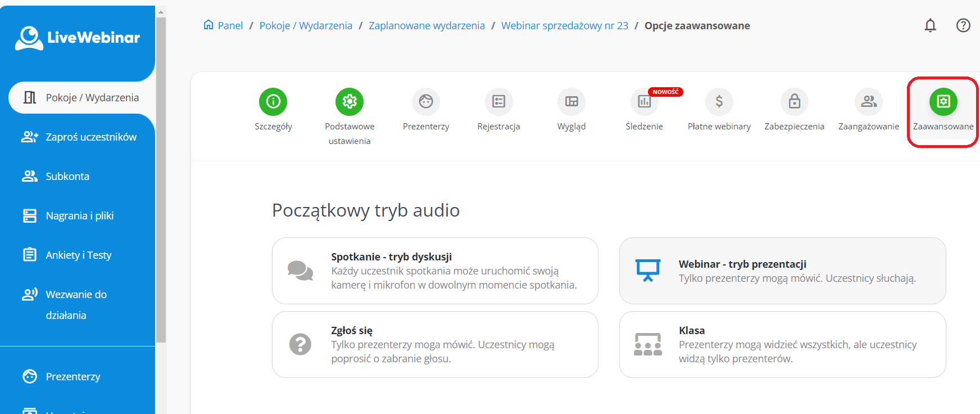Select the Płatne webinary dollar icon
Image resolution: width=980 pixels, height=414 pixels.
point(719,102)
